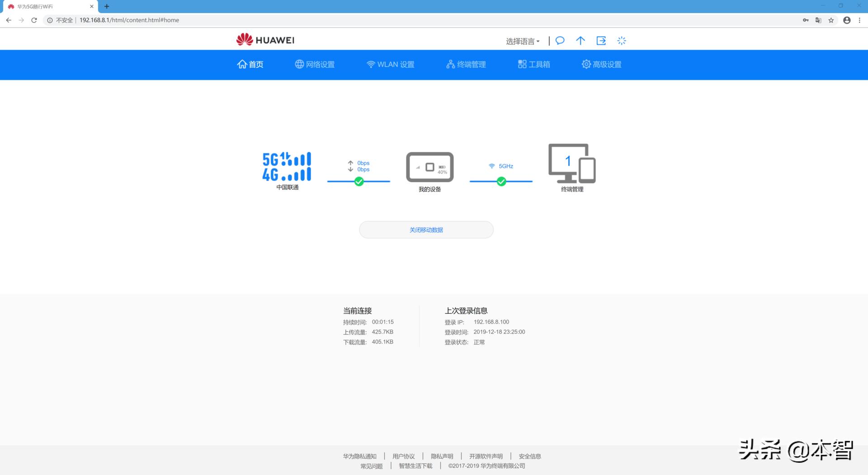Image resolution: width=868 pixels, height=475 pixels.
Task: Click the 5GHz Wi-Fi connection status checkmark
Action: click(x=501, y=182)
